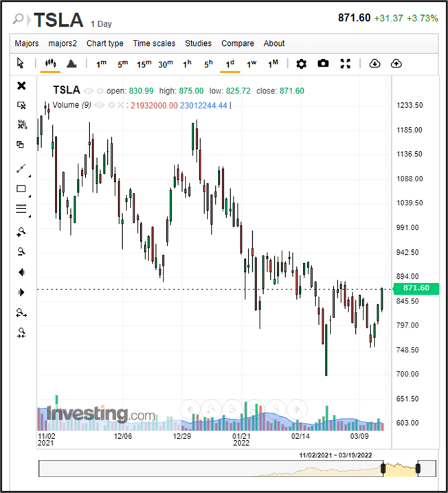Viewport: 448px width, 493px height.
Task: Click the right handle of range navigator
Action: pos(418,468)
